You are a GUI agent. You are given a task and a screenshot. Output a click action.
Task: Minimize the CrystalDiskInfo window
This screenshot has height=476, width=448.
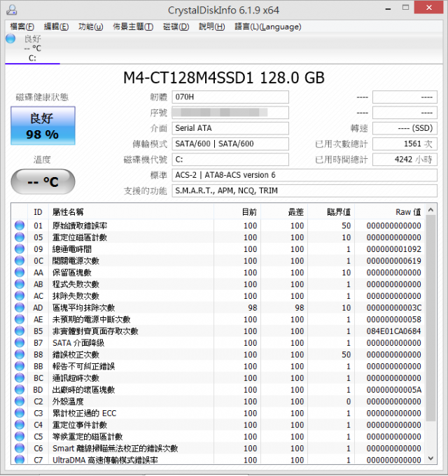[388, 8]
